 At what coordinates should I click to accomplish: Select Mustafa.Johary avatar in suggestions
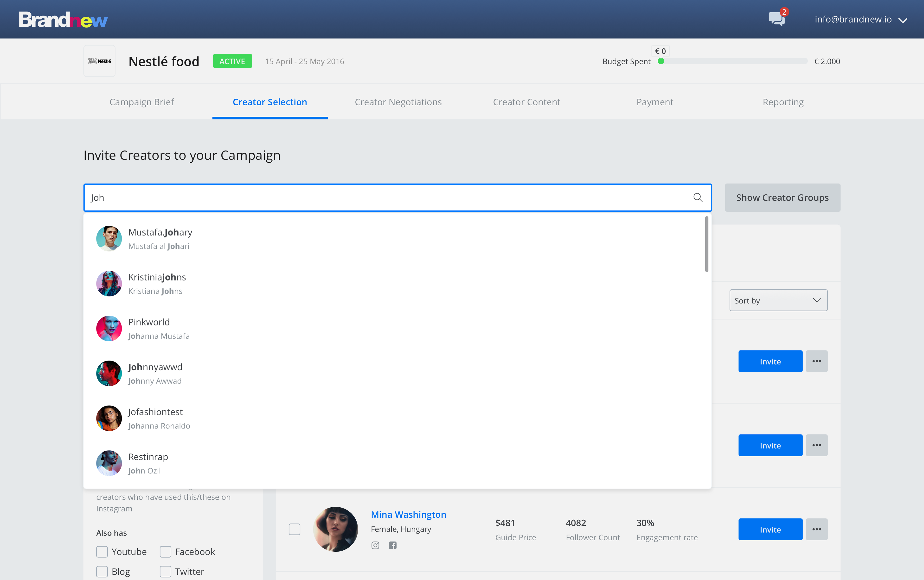pyautogui.click(x=109, y=239)
